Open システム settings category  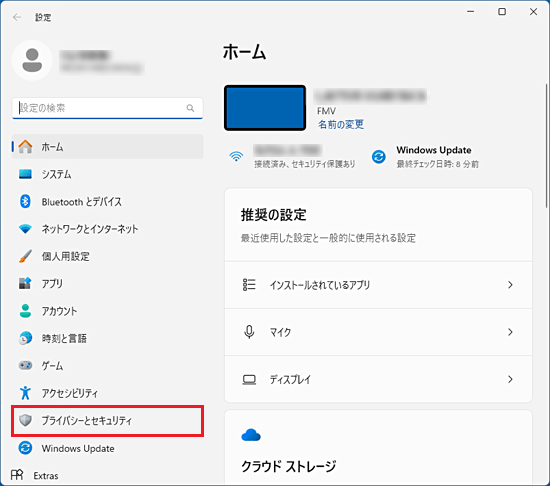click(107, 174)
